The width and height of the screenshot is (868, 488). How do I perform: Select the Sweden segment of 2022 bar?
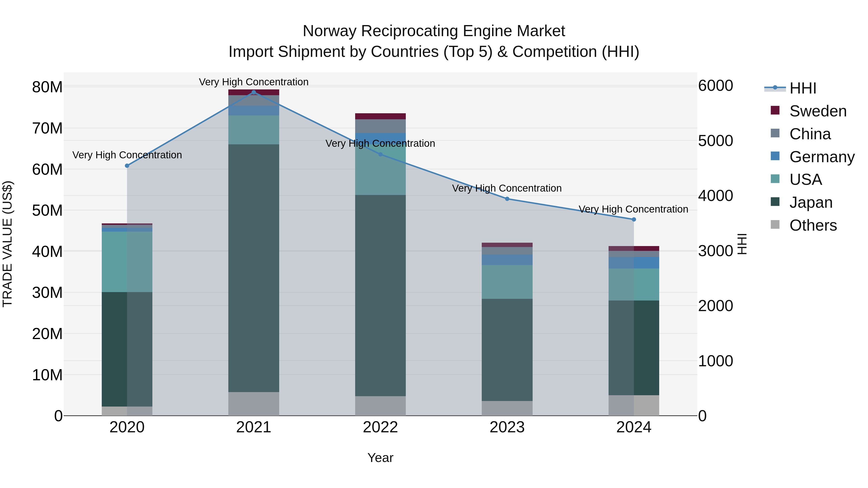[x=380, y=117]
